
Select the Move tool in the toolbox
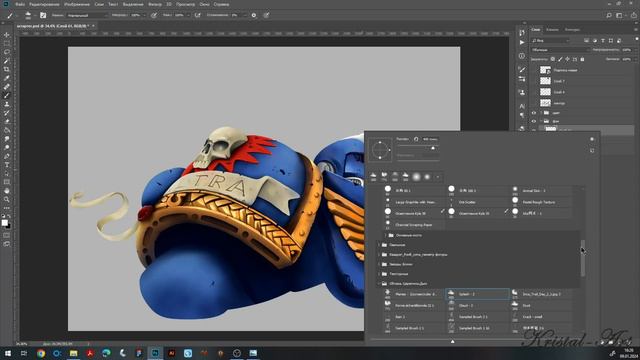[7, 35]
